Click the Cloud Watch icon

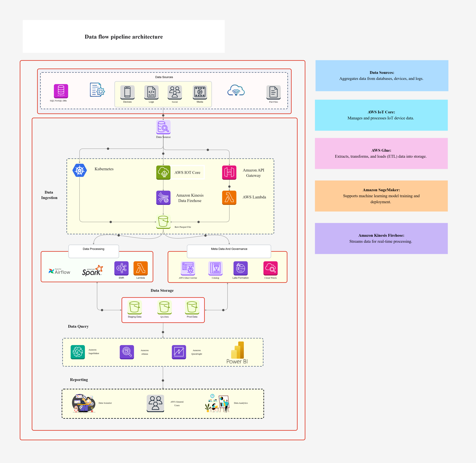[x=271, y=268]
